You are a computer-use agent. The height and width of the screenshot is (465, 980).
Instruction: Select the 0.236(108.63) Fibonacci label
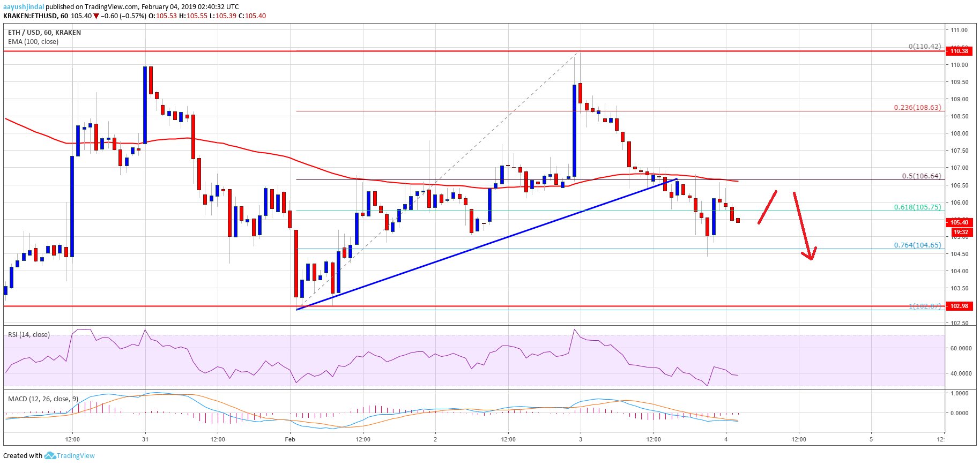click(x=917, y=108)
